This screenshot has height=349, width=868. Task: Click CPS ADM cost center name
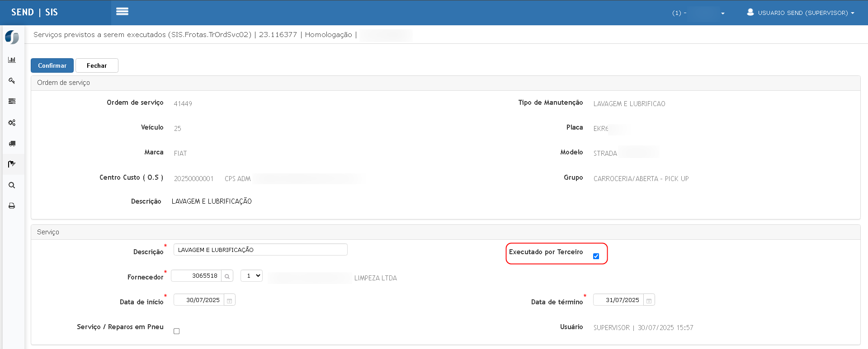click(238, 179)
